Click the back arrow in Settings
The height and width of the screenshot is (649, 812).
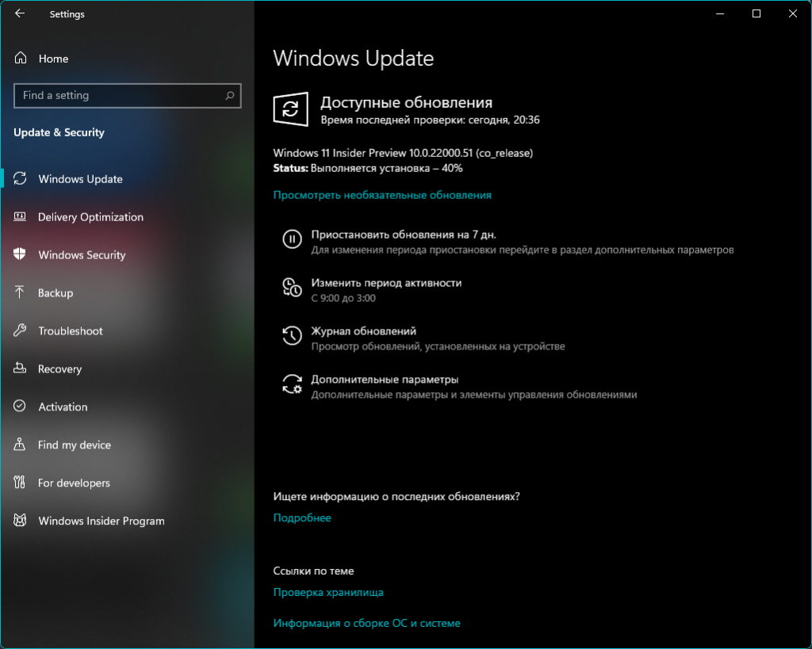click(20, 13)
